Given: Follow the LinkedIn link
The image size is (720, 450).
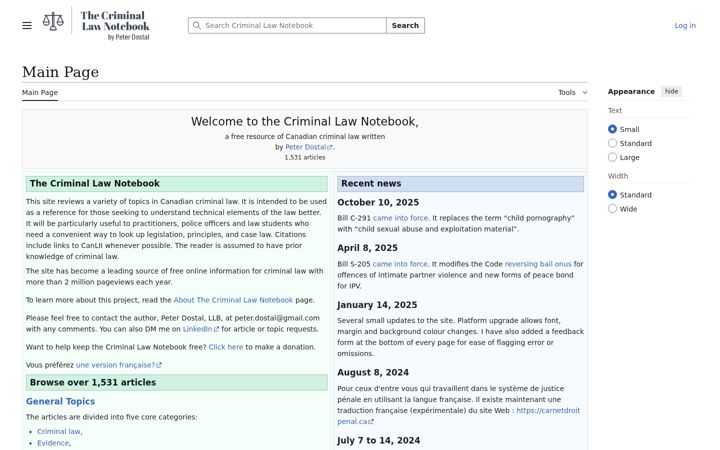Looking at the screenshot, I should pyautogui.click(x=201, y=329).
